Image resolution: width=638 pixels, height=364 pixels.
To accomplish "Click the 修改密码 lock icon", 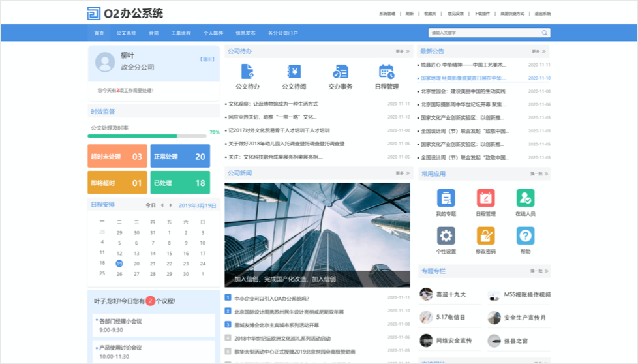I will point(485,236).
